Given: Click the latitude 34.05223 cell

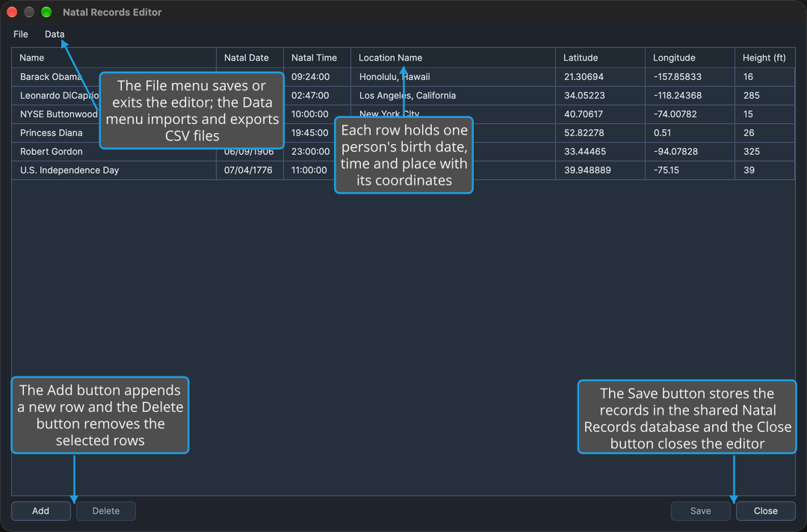Looking at the screenshot, I should [x=600, y=95].
